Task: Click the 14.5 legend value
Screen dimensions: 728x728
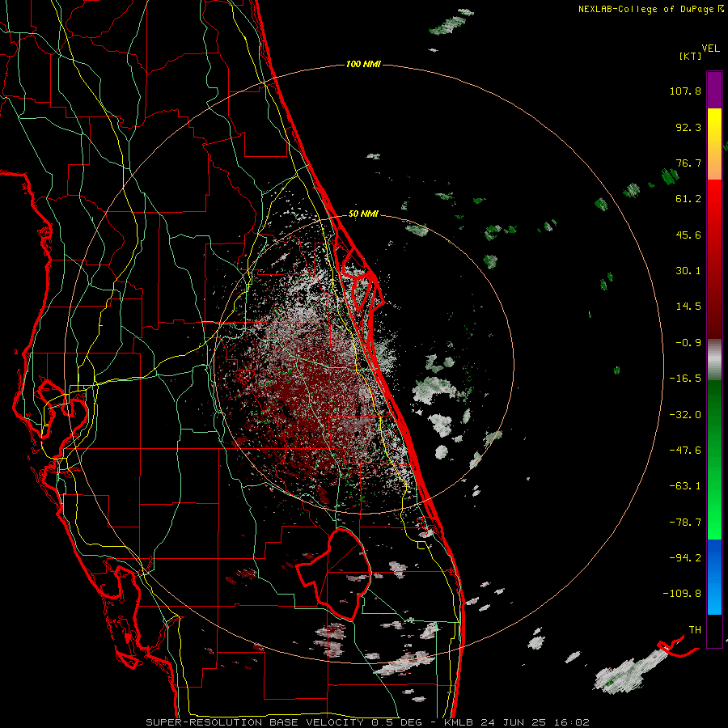Action: (x=688, y=307)
